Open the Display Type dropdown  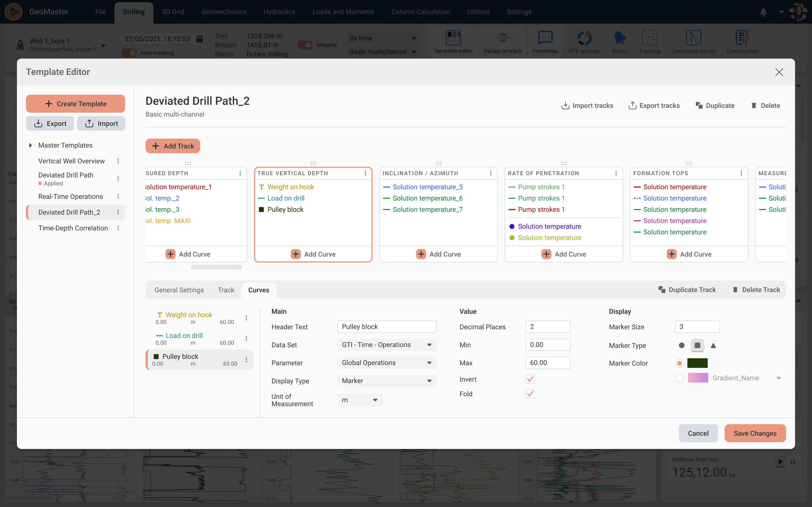(387, 381)
